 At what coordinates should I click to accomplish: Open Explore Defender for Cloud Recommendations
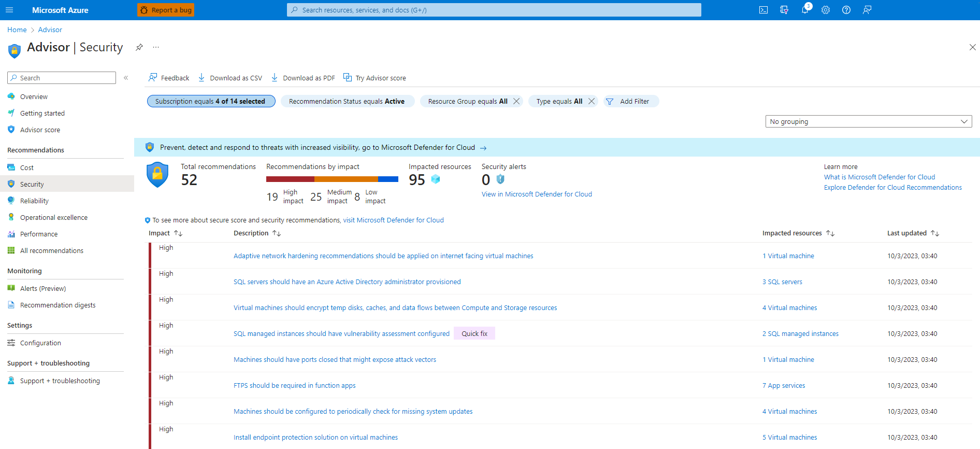[x=893, y=187]
